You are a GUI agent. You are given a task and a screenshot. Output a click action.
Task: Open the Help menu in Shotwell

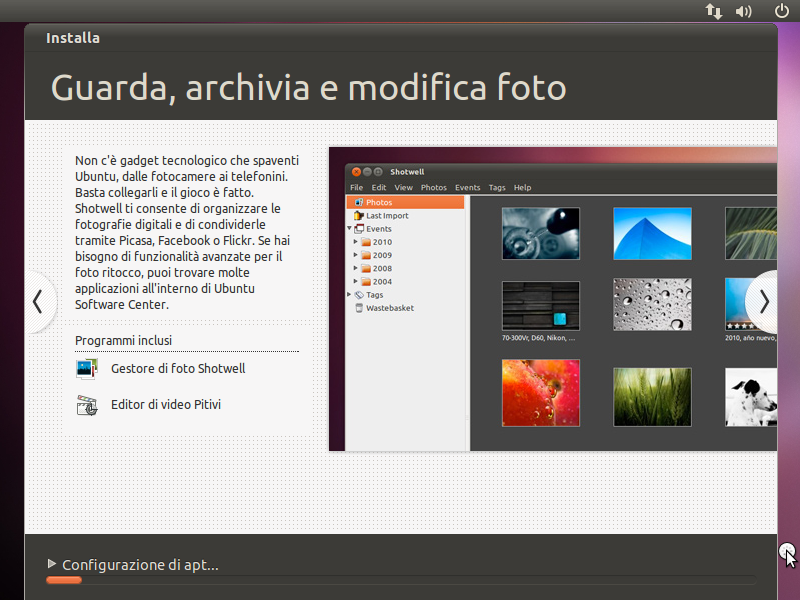[522, 188]
